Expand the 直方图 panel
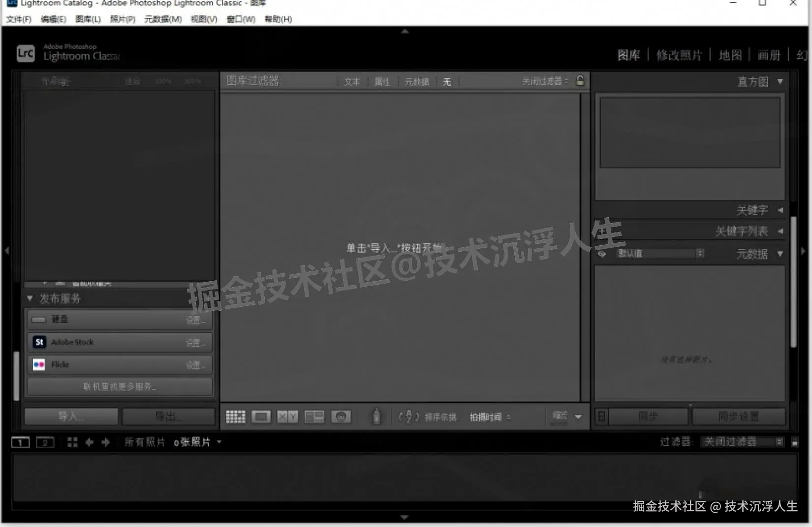812x527 pixels. [x=780, y=81]
